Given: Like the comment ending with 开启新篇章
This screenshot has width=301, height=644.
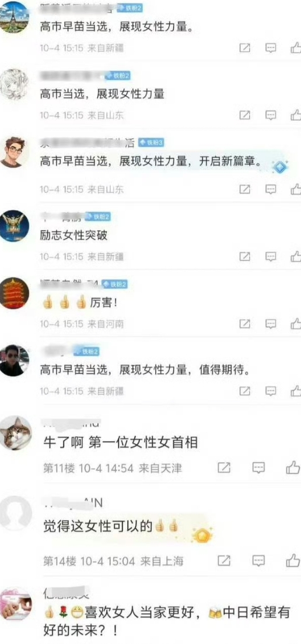Looking at the screenshot, I should coord(295,189).
